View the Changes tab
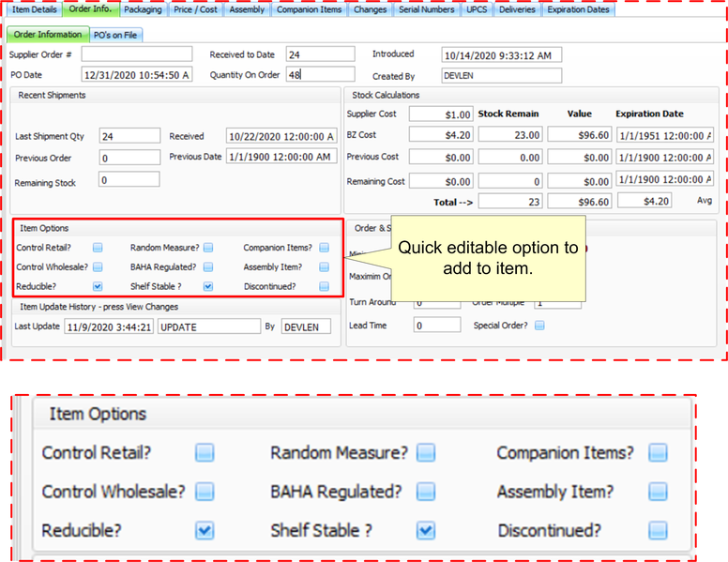728x562 pixels. pyautogui.click(x=370, y=9)
